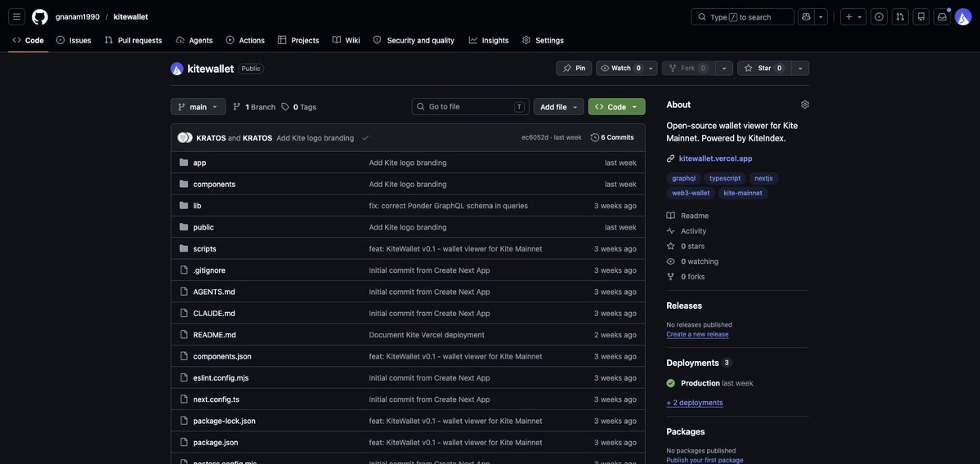Open pull requests icon in top header
Image resolution: width=980 pixels, height=464 pixels.
900,17
